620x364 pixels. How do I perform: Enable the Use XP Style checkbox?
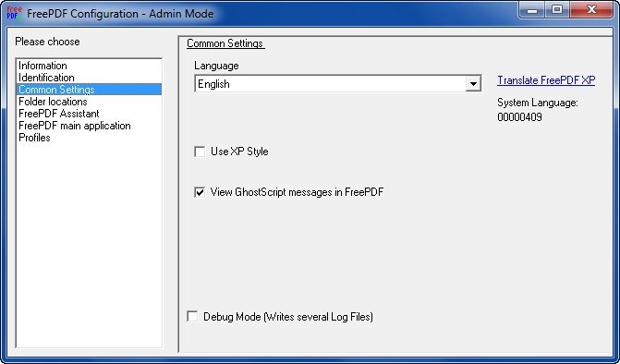pos(200,152)
